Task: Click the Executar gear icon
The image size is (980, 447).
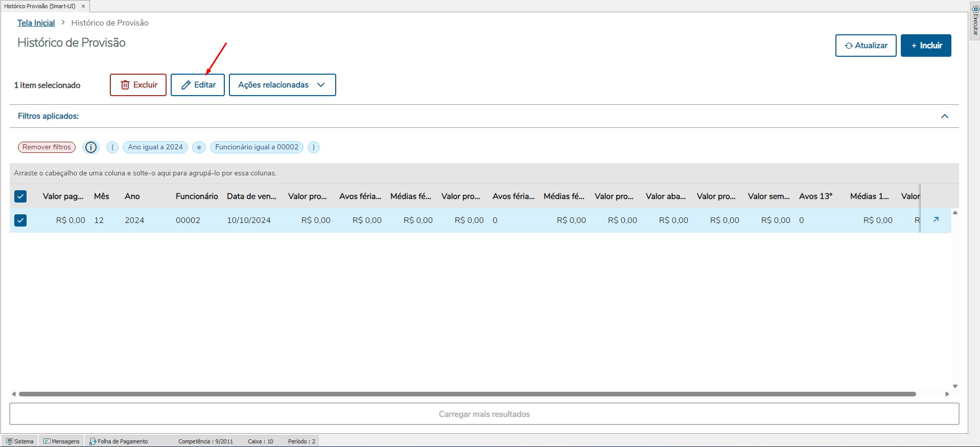Action: click(975, 9)
